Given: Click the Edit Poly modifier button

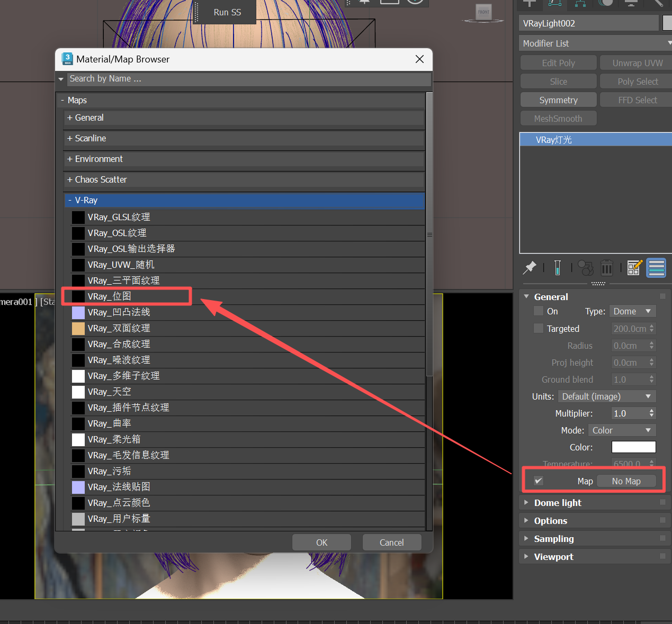Looking at the screenshot, I should pos(558,63).
